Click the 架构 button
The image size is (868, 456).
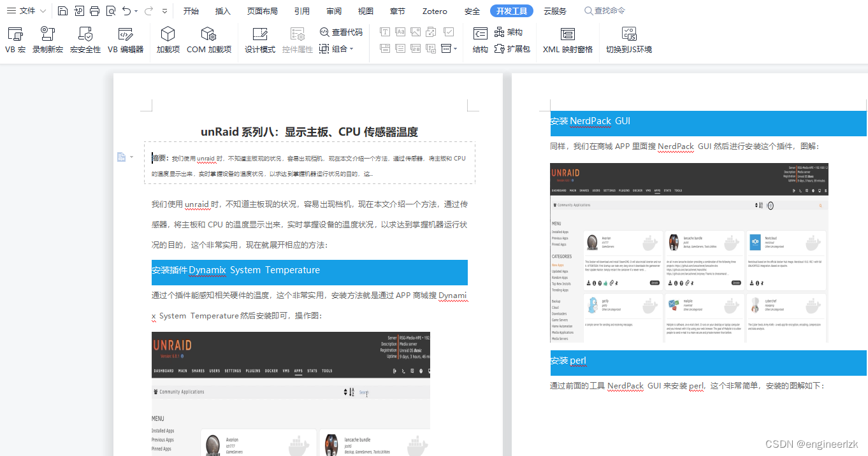(508, 32)
